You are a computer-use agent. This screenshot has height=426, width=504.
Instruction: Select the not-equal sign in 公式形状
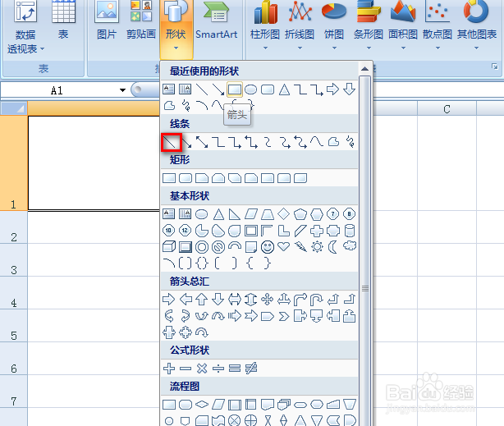coord(251,369)
